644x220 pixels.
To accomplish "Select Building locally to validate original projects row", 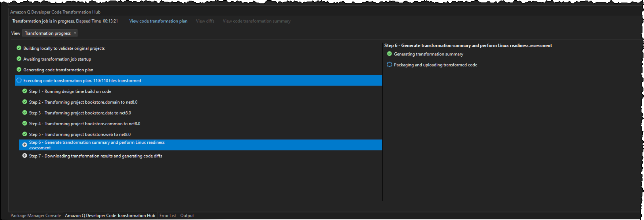I will click(198, 48).
